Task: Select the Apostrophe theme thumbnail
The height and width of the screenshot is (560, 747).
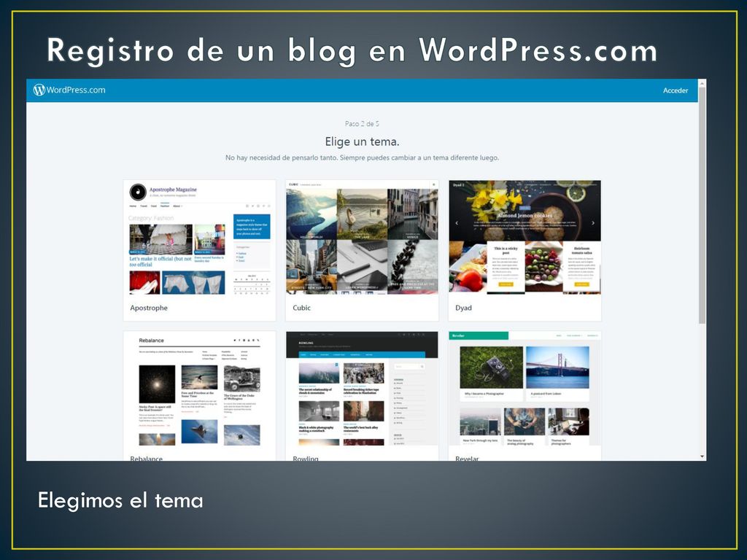Action: pos(199,237)
